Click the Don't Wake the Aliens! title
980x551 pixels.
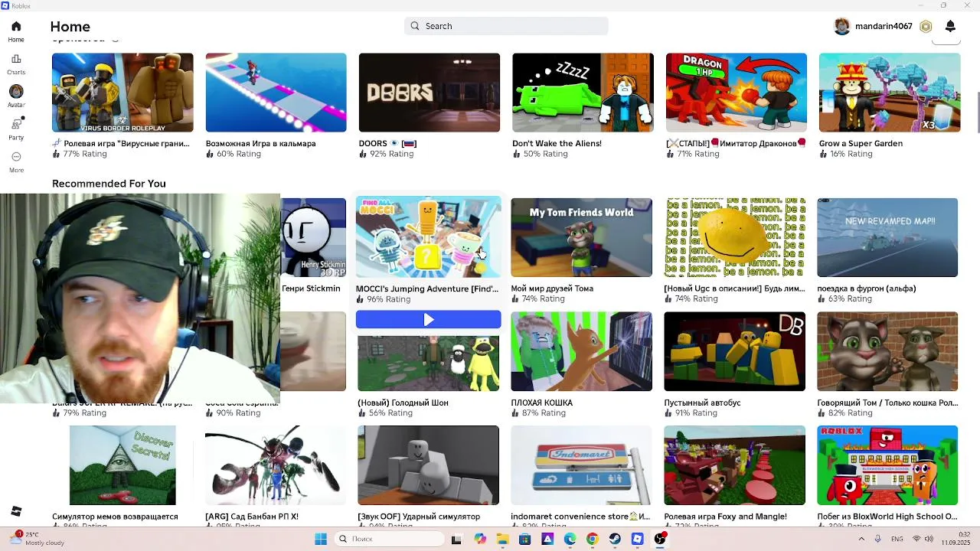(x=557, y=143)
